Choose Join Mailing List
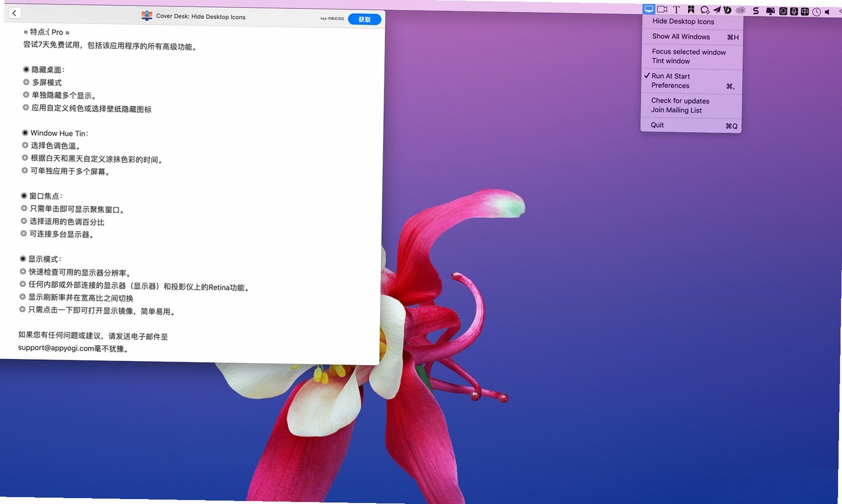The image size is (842, 504). point(676,110)
